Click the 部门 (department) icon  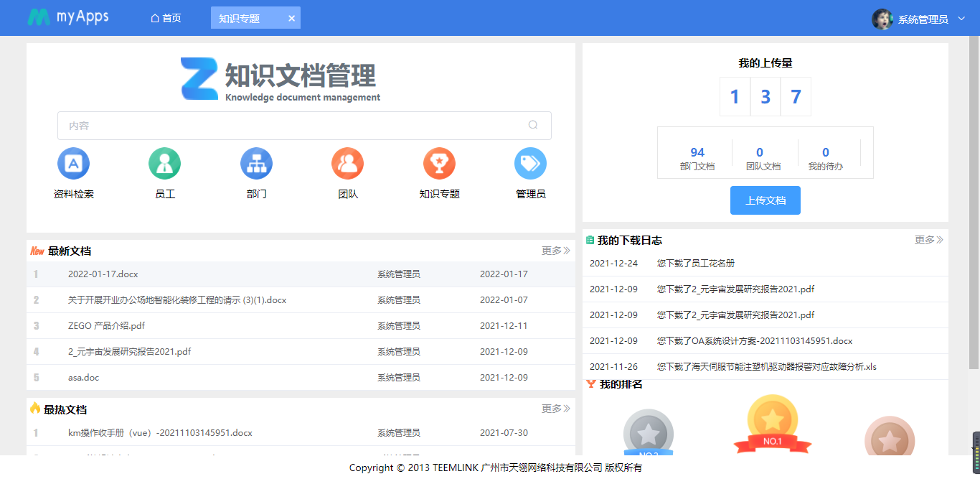coord(256,163)
